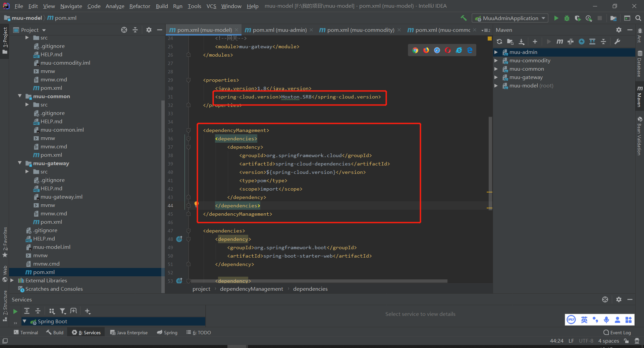Collapse all in Maven tool window
The height and width of the screenshot is (348, 644).
(603, 42)
